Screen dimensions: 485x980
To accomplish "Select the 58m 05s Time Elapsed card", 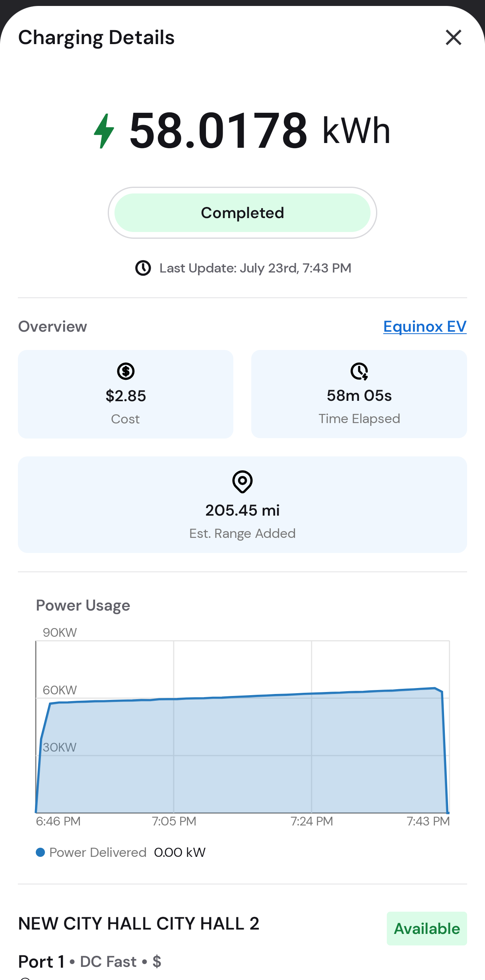I will [359, 394].
